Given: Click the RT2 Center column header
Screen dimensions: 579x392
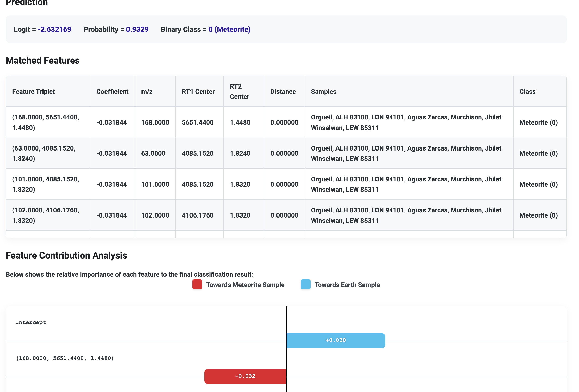Looking at the screenshot, I should click(x=239, y=92).
